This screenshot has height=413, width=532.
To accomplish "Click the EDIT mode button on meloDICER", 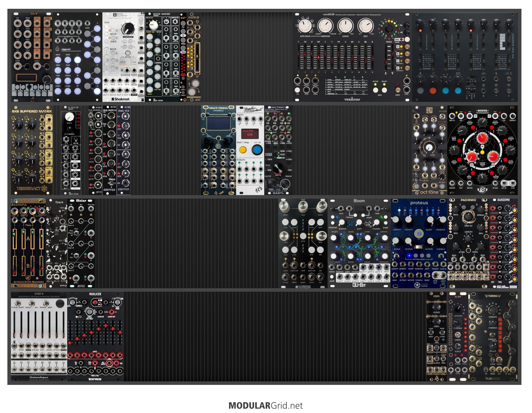I will [407, 39].
